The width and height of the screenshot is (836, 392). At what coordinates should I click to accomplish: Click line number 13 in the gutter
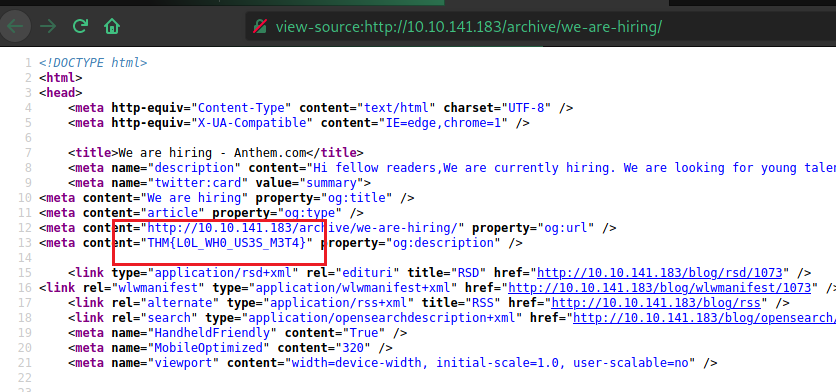point(26,243)
